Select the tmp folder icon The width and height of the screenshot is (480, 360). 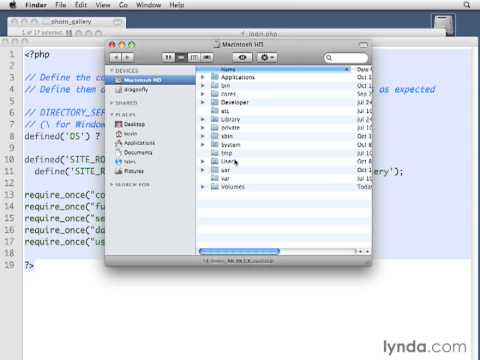(x=215, y=153)
